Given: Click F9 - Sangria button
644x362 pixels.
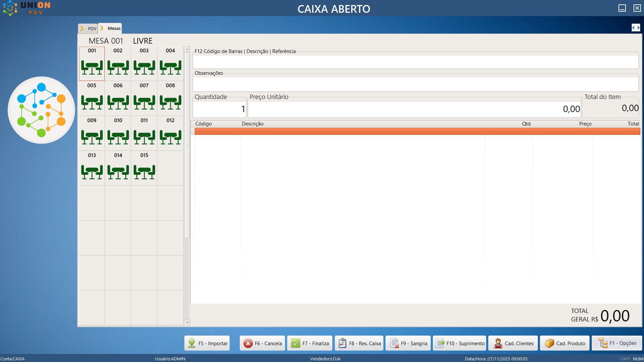Looking at the screenshot, I should tap(408, 343).
